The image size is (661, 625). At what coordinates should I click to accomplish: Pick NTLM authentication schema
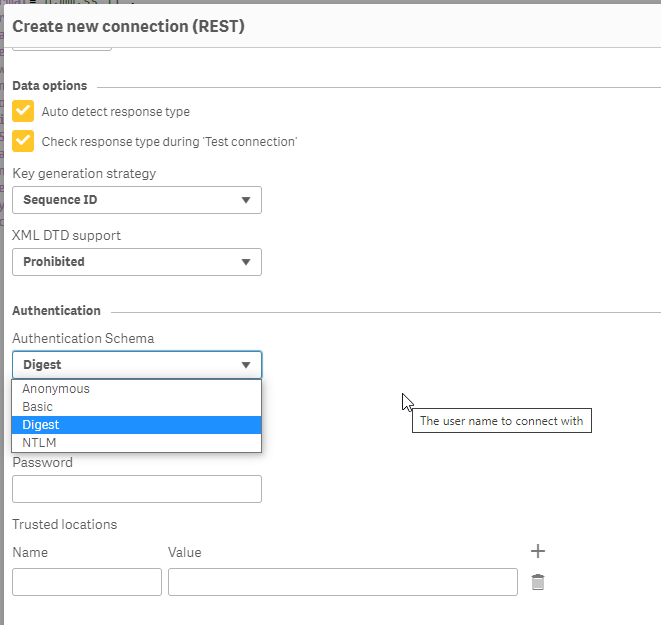(38, 442)
